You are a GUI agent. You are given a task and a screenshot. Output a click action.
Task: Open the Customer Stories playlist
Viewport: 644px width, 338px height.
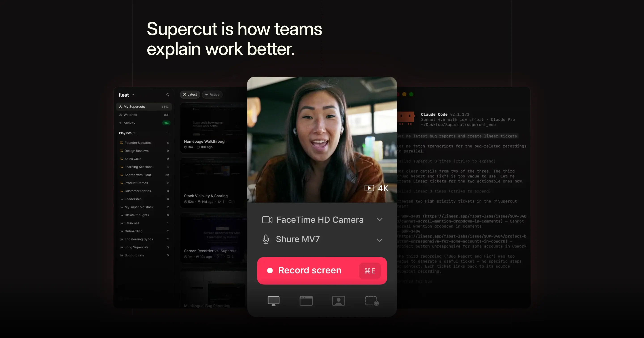tap(144, 191)
